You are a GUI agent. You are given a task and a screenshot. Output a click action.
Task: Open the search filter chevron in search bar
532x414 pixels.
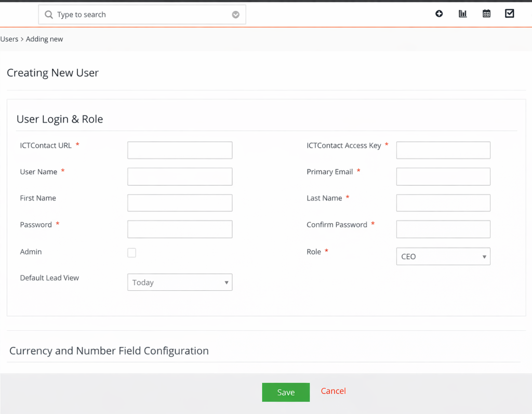point(235,15)
